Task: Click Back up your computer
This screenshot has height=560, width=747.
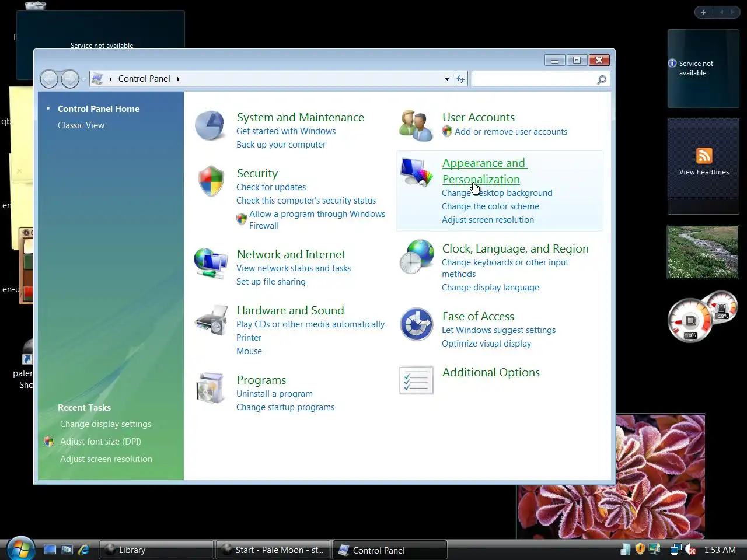Action: (x=281, y=145)
